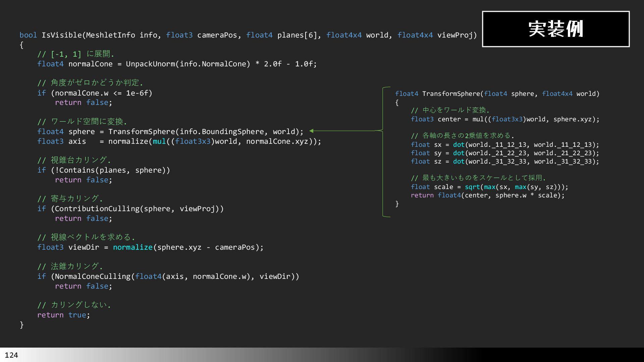Click the comment 最も大きいものをスケールとして採用
Screen dimensions: 644x362
click(x=478, y=178)
